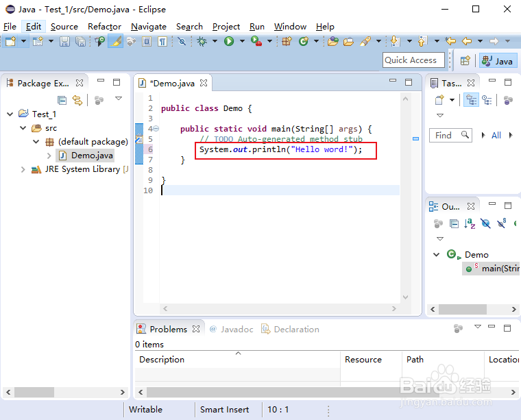Click the All link in Task List
Image resolution: width=521 pixels, height=420 pixels.
point(496,136)
